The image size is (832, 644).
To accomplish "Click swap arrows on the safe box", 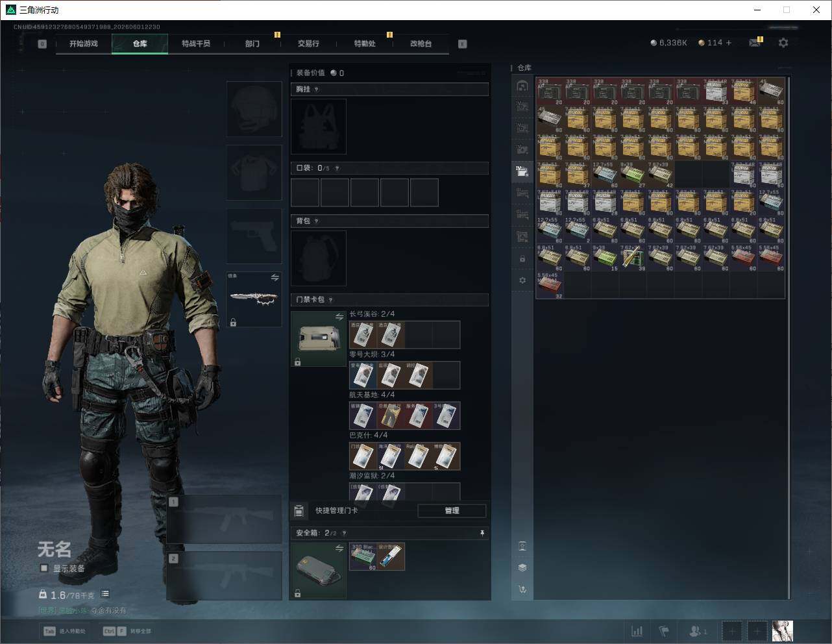I will [x=339, y=549].
